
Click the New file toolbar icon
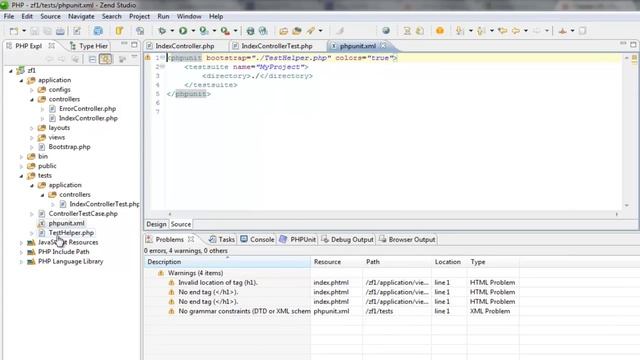14,31
